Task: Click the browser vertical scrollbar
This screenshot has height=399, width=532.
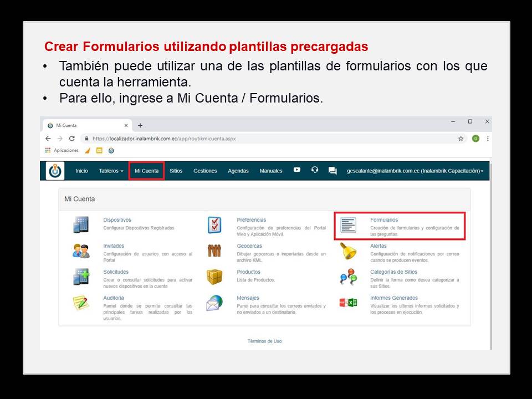Action: pyautogui.click(x=491, y=255)
